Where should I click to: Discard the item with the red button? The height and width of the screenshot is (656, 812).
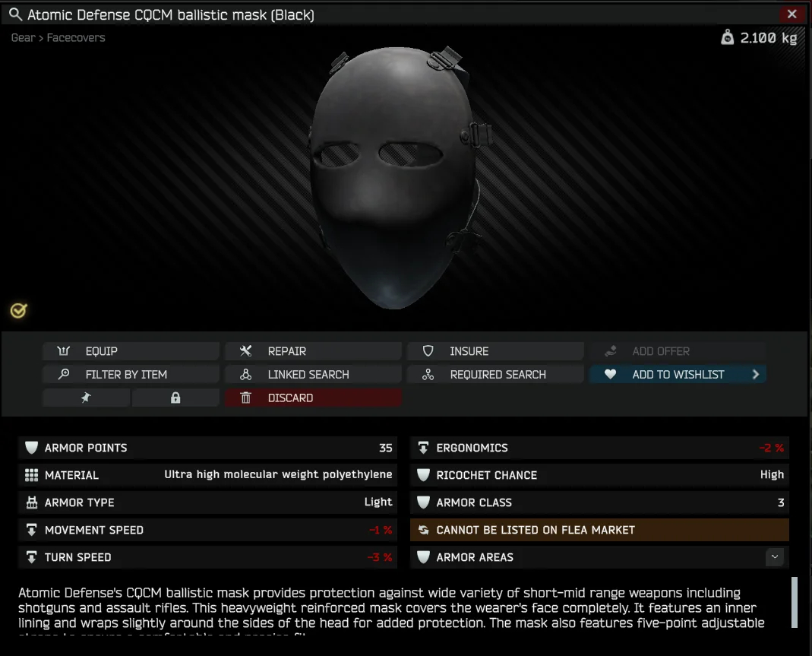coord(313,398)
